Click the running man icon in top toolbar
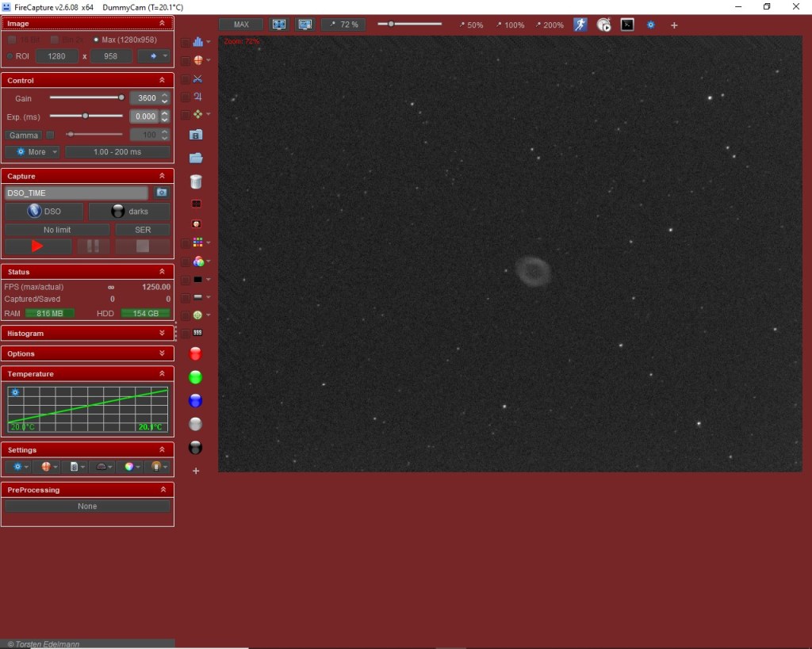The image size is (812, 649). pyautogui.click(x=580, y=25)
